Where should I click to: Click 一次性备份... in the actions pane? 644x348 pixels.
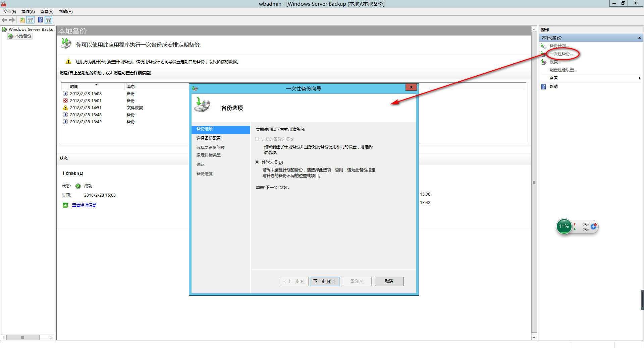tap(561, 54)
